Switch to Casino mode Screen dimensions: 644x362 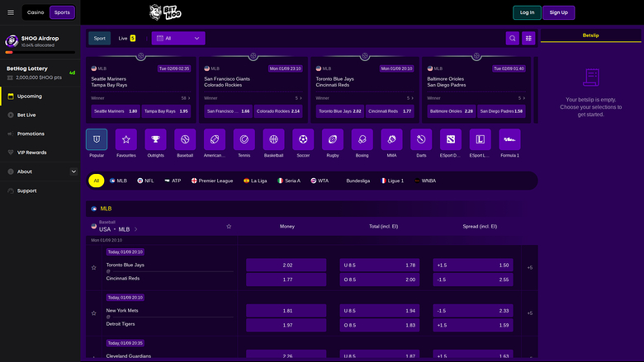point(36,12)
